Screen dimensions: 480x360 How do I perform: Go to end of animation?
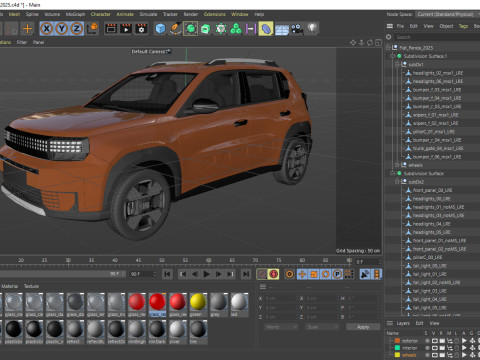click(x=246, y=274)
